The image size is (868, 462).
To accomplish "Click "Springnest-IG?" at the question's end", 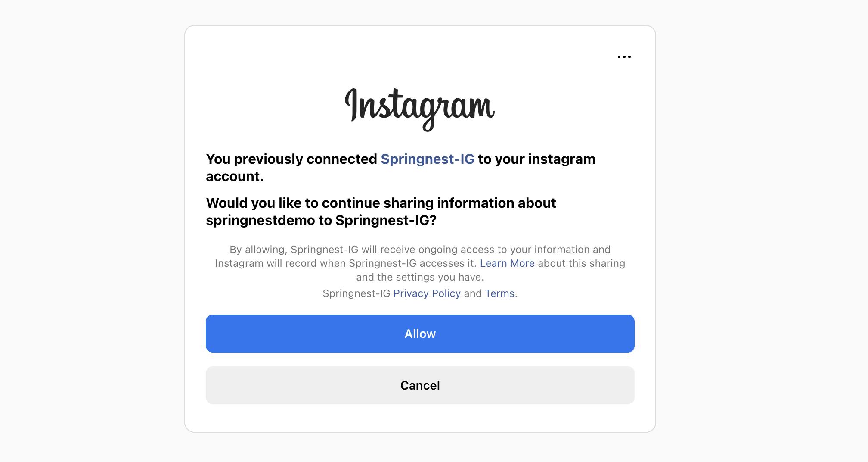I will [386, 220].
